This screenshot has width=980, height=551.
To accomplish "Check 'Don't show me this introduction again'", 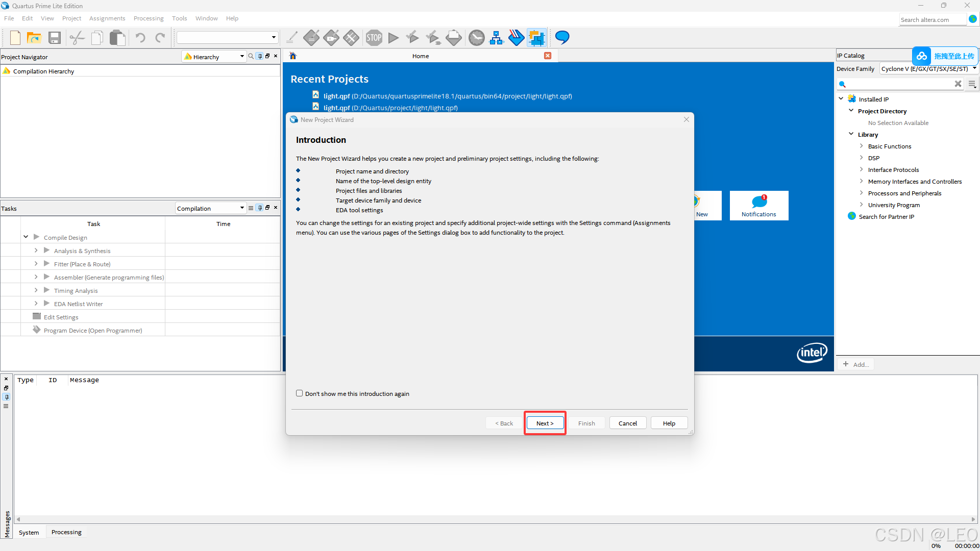I will [300, 393].
